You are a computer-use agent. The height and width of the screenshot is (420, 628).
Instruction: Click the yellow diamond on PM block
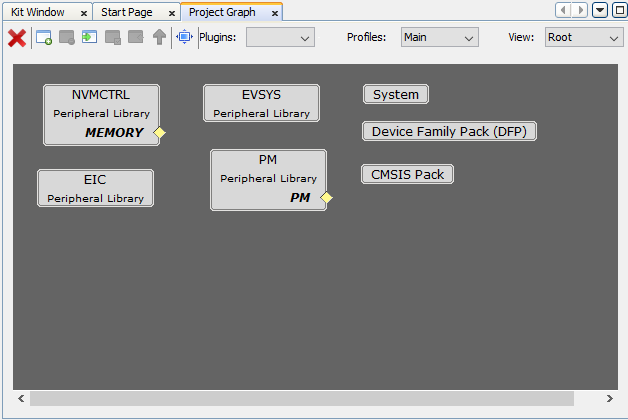[x=326, y=197]
